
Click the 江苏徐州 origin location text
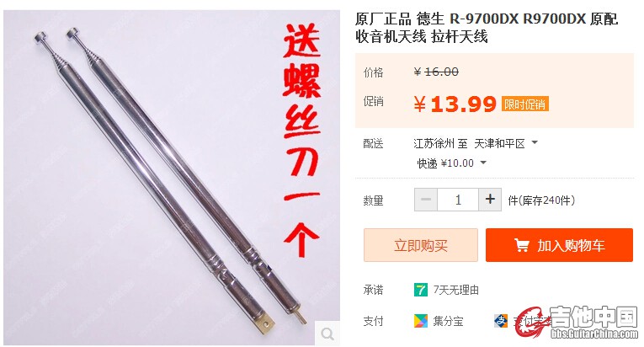434,143
